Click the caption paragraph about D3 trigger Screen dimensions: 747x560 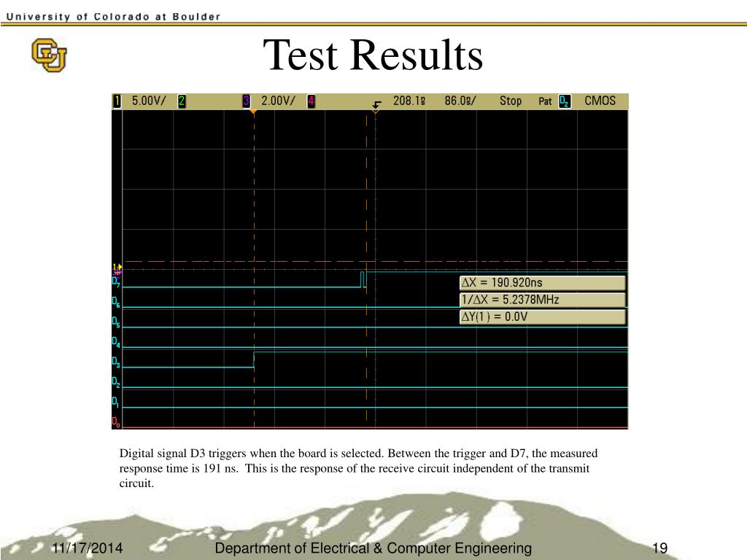(x=358, y=468)
